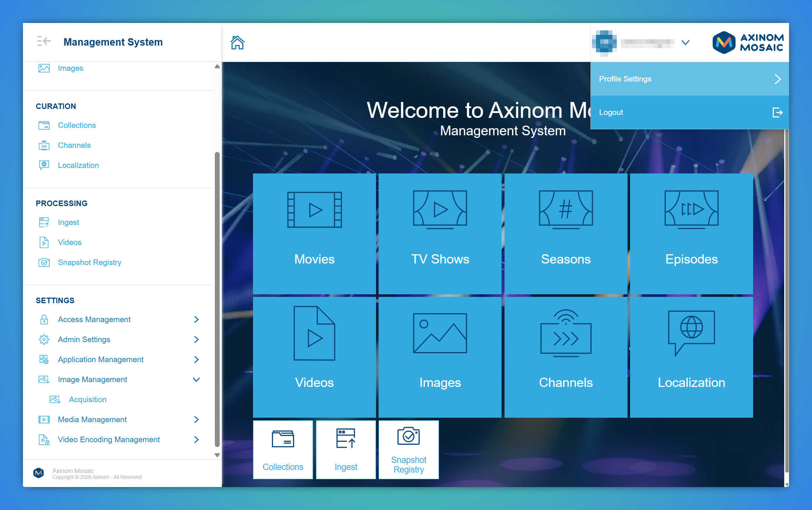
Task: Open Application Management label in sidebar
Action: [x=101, y=360]
